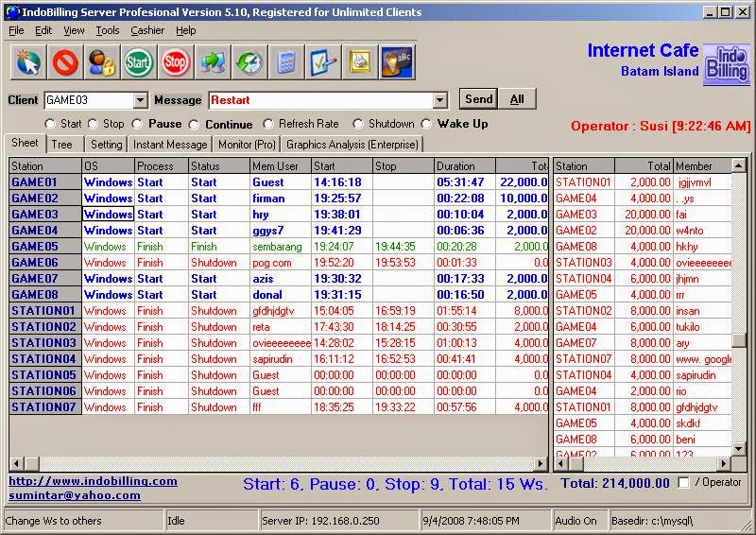Open the Edit menu
Image resolution: width=756 pixels, height=535 pixels.
pyautogui.click(x=43, y=30)
